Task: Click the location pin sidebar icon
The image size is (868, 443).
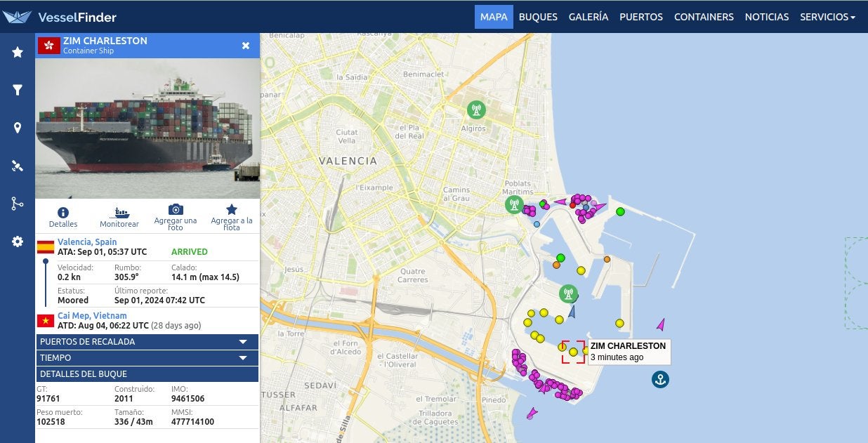Action: pos(18,128)
